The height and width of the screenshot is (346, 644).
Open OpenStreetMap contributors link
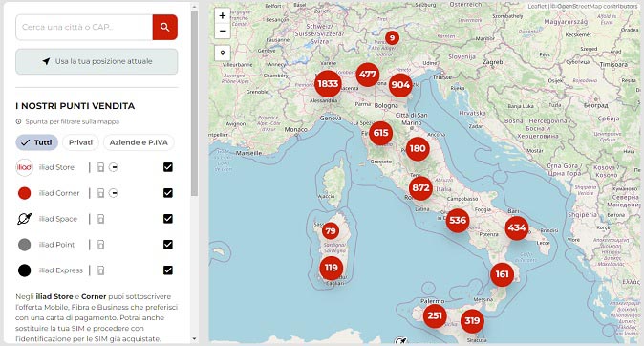[597, 6]
